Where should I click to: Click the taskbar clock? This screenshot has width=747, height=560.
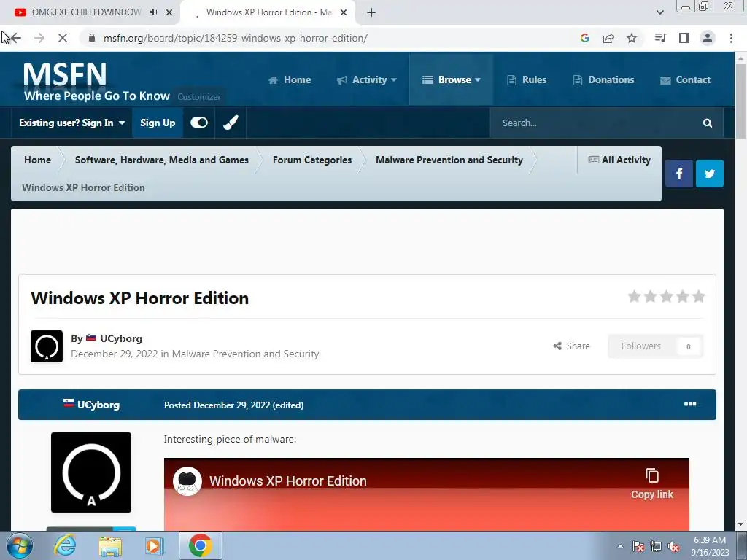pyautogui.click(x=710, y=546)
